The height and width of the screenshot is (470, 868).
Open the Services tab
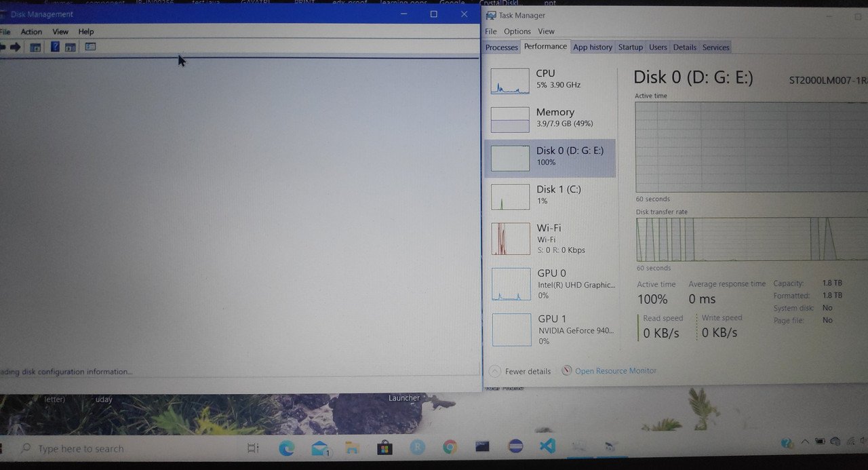(715, 47)
